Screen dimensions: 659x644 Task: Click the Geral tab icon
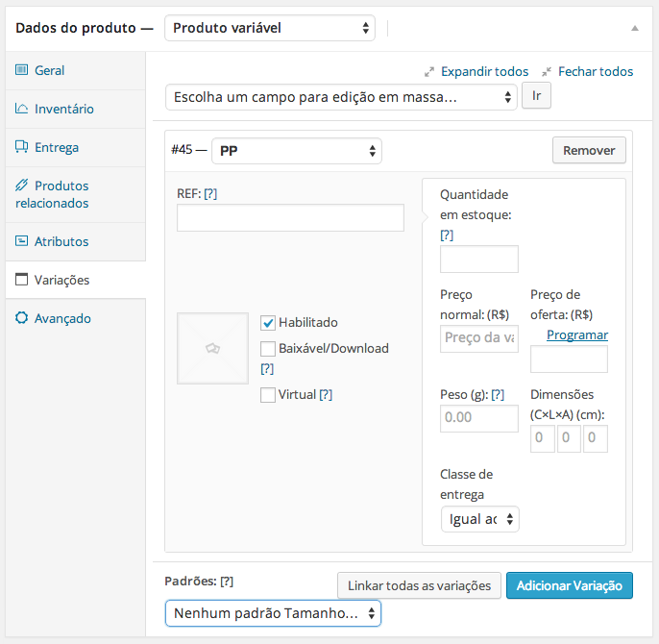[22, 70]
